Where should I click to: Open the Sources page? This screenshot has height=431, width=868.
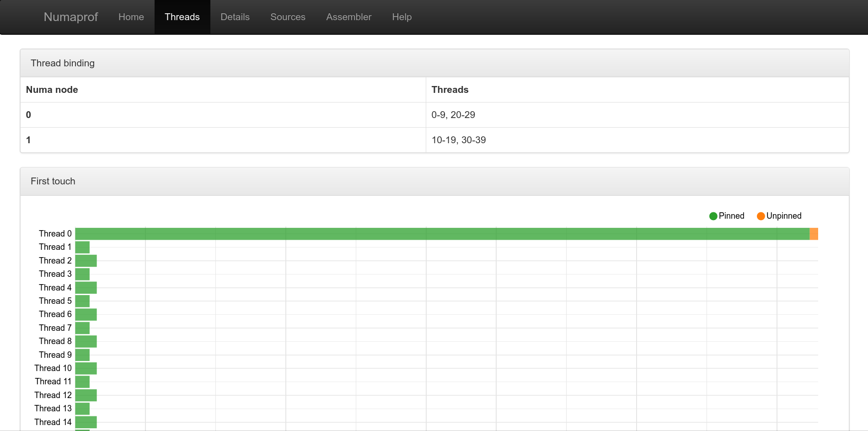[288, 17]
